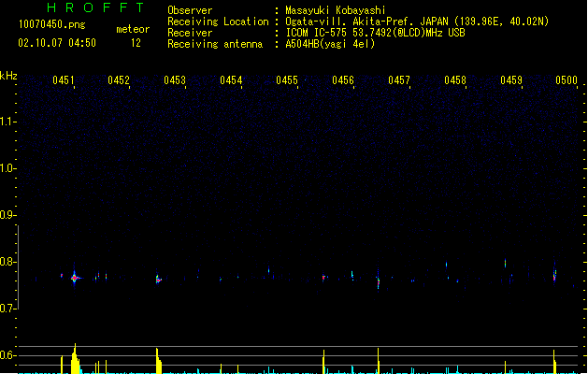
Task: Click the 0458 time marker
Action: click(455, 80)
